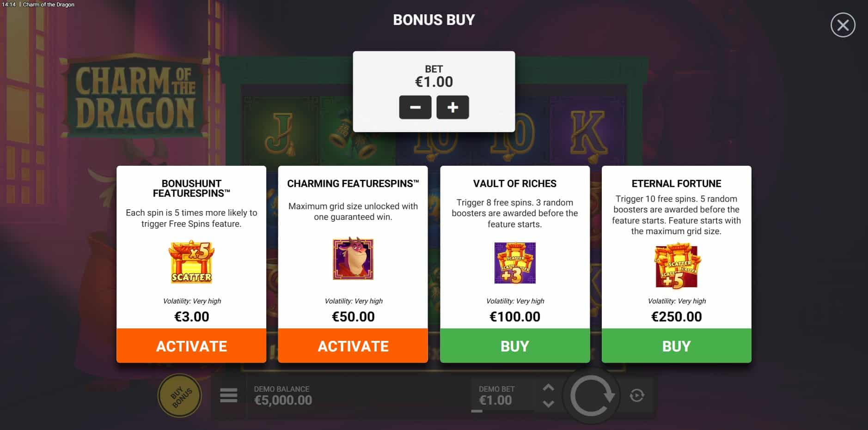Image resolution: width=868 pixels, height=430 pixels.
Task: Click the x5 Scatter icon
Action: 191,262
